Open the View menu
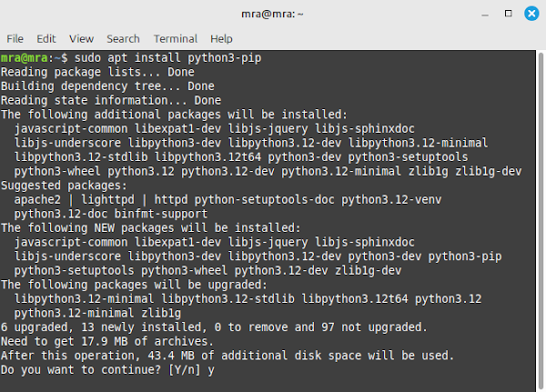This screenshot has height=392, width=546. pyautogui.click(x=82, y=38)
